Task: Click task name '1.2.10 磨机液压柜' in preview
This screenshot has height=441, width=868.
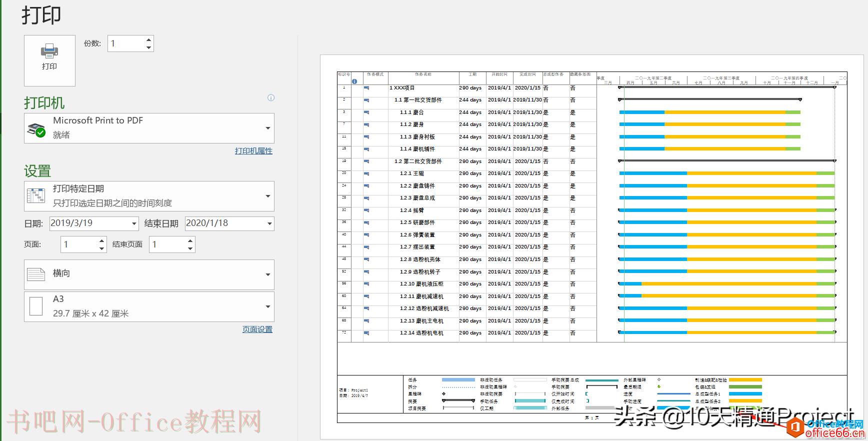Action: tap(421, 284)
